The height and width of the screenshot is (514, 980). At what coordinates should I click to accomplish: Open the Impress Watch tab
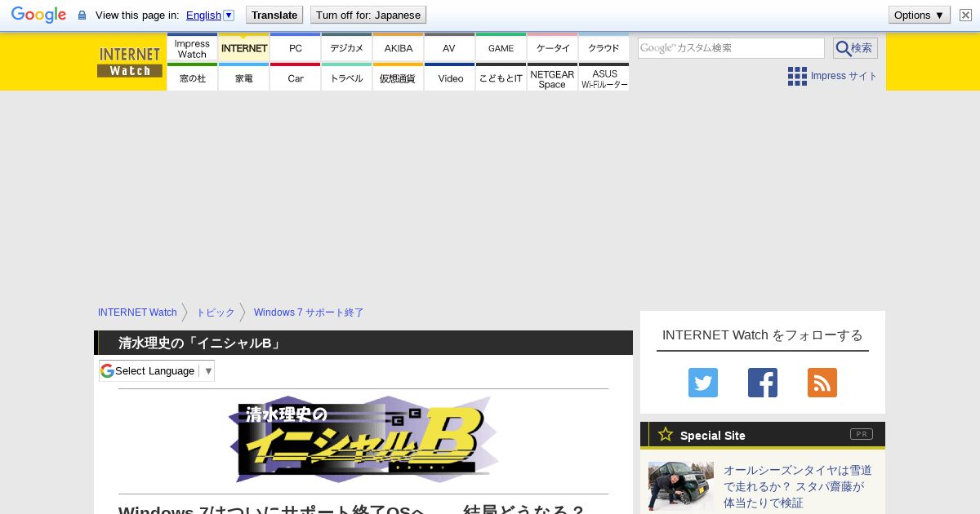pyautogui.click(x=192, y=48)
